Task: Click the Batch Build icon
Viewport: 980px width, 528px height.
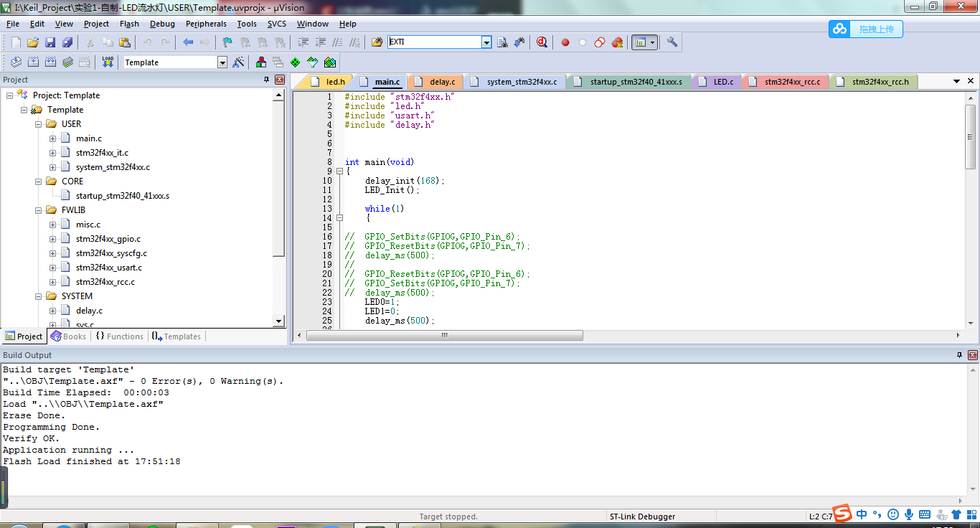Action: tap(67, 62)
